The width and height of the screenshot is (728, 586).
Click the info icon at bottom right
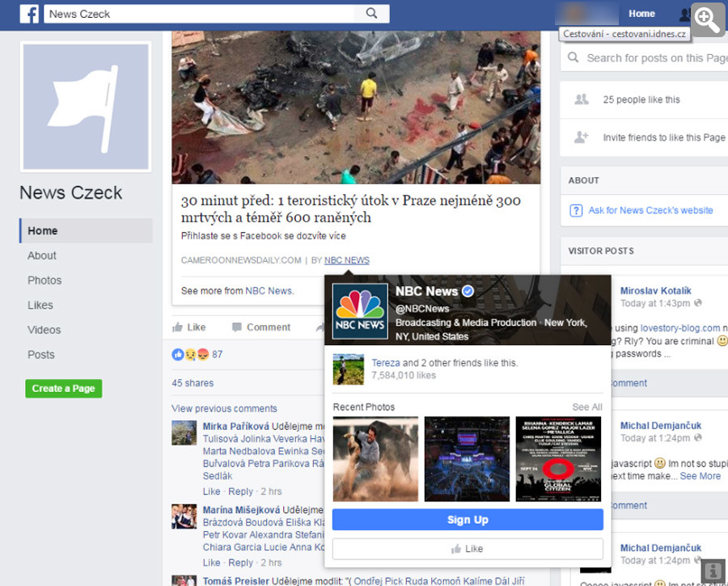pyautogui.click(x=713, y=571)
